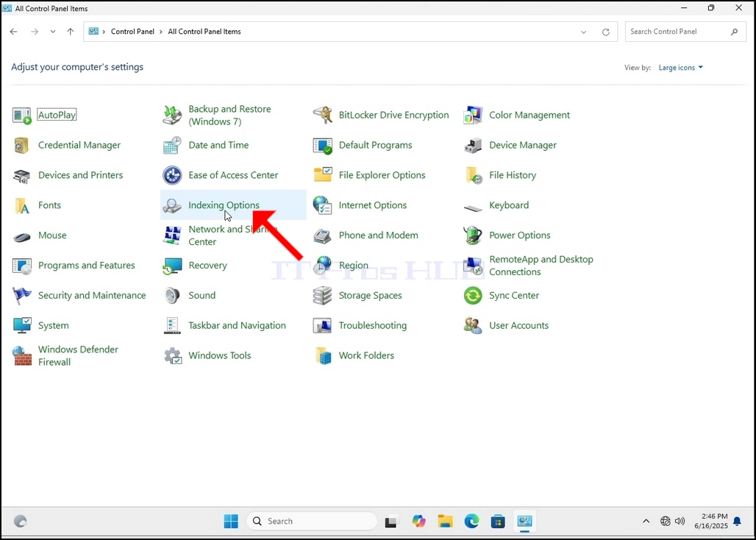Open the Color Management icon
Screen dimensions: 756x540
point(473,116)
